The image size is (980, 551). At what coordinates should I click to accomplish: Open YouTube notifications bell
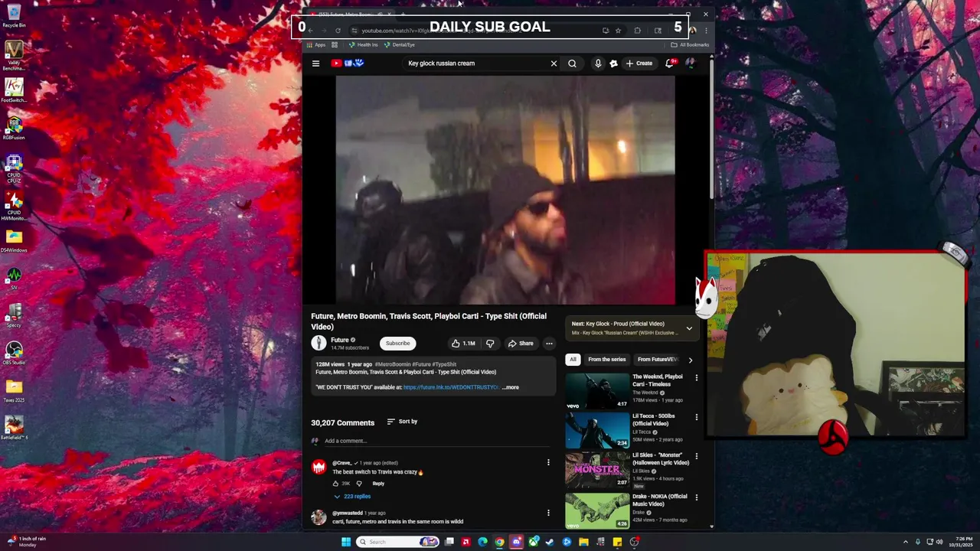(x=670, y=64)
